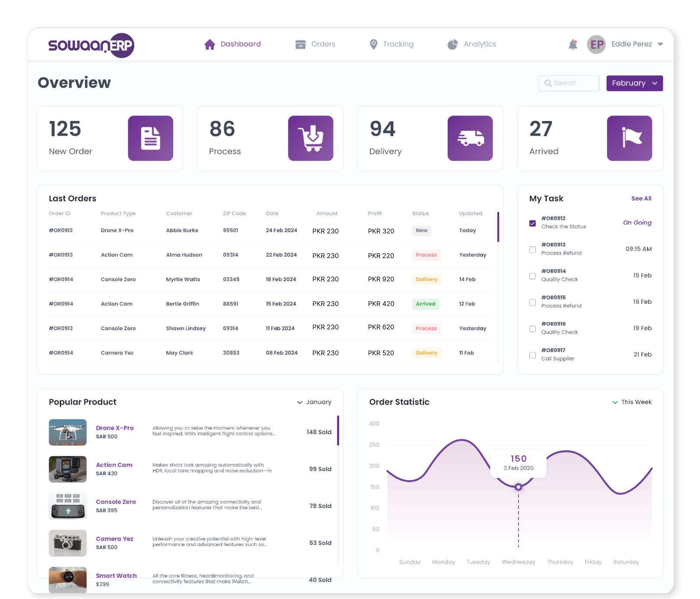This screenshot has width=700, height=599.
Task: Click the SowaanERP logo
Action: click(91, 45)
